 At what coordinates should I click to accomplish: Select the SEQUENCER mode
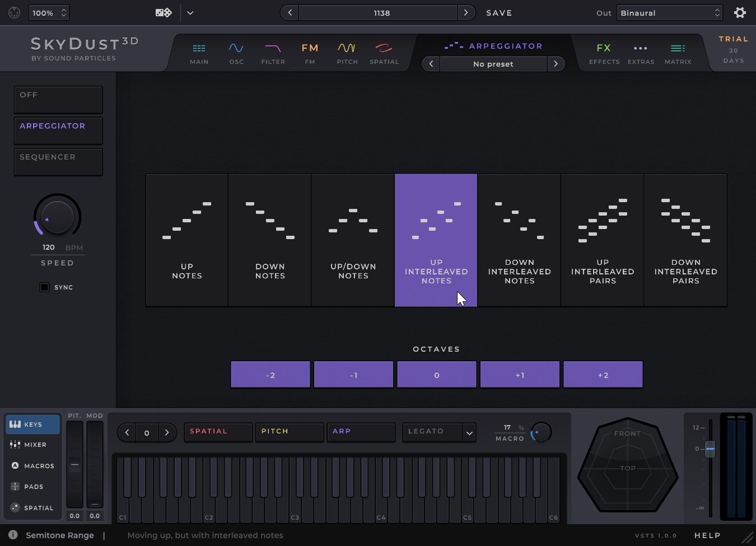click(x=58, y=162)
